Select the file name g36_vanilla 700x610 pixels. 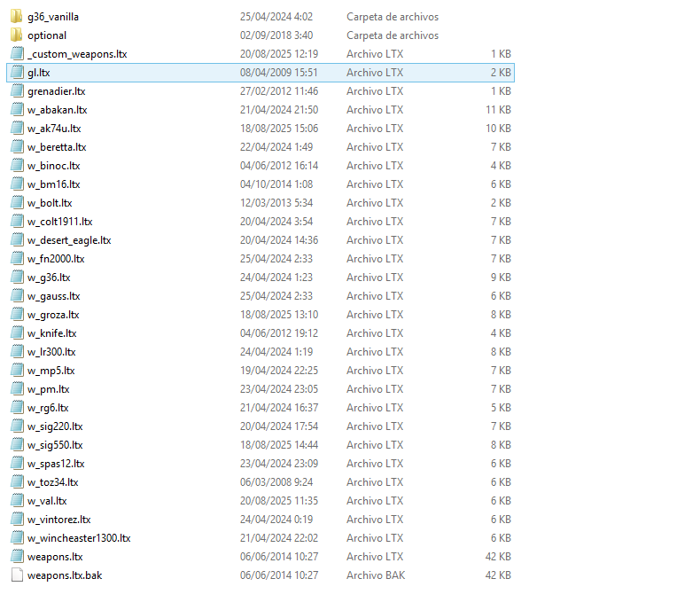[x=53, y=17]
